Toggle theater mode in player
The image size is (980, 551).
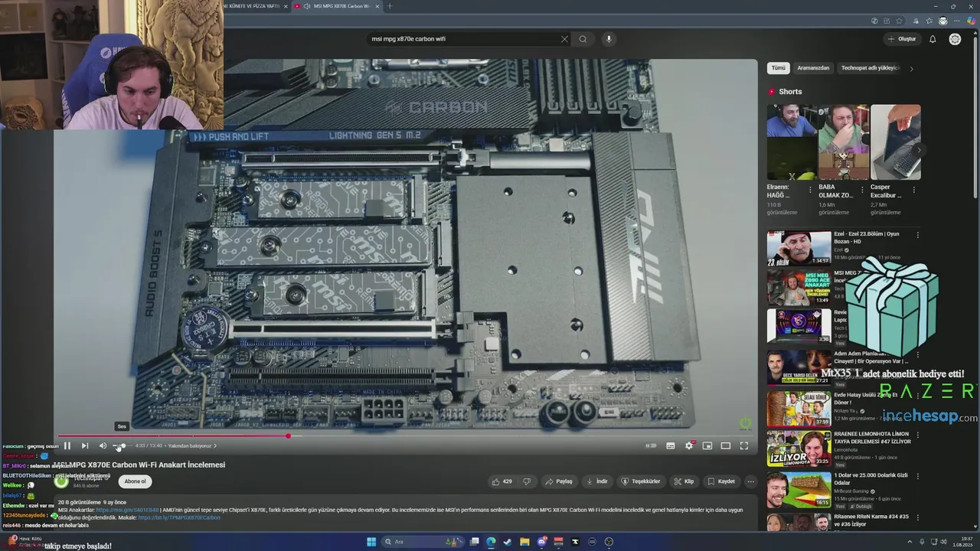click(726, 445)
